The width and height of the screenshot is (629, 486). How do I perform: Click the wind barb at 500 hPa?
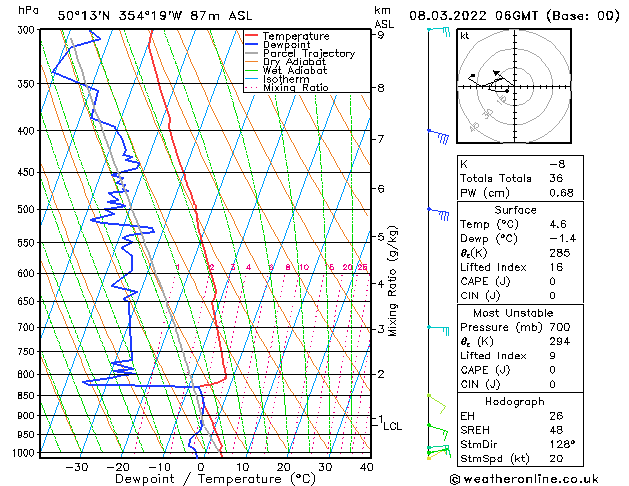coord(438,214)
